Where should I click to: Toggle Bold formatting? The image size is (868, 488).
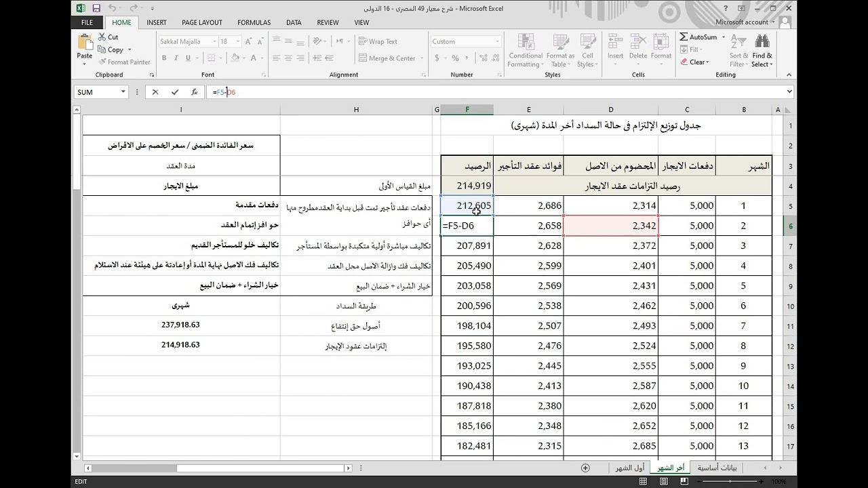click(x=163, y=58)
